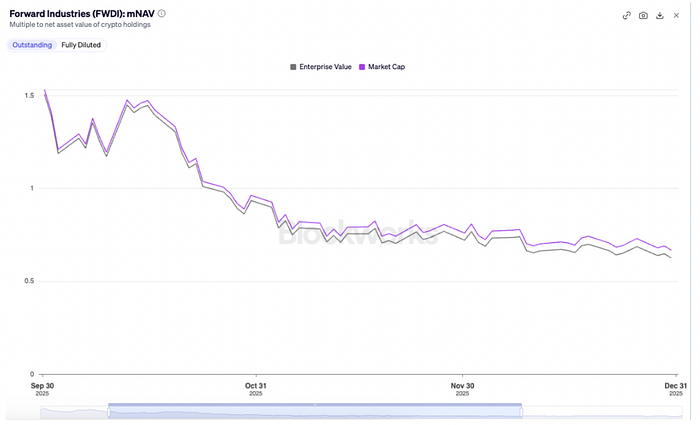
Task: Close the chart panel with X
Action: coord(677,15)
